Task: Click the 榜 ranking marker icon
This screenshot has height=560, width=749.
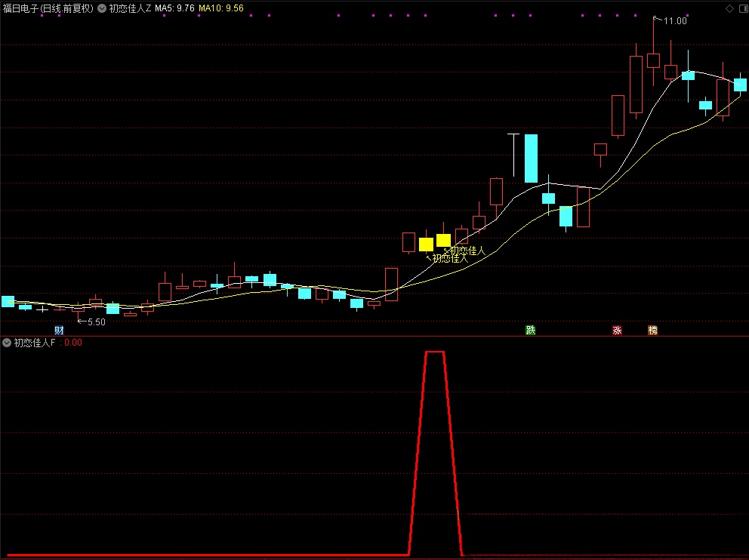Action: click(652, 331)
